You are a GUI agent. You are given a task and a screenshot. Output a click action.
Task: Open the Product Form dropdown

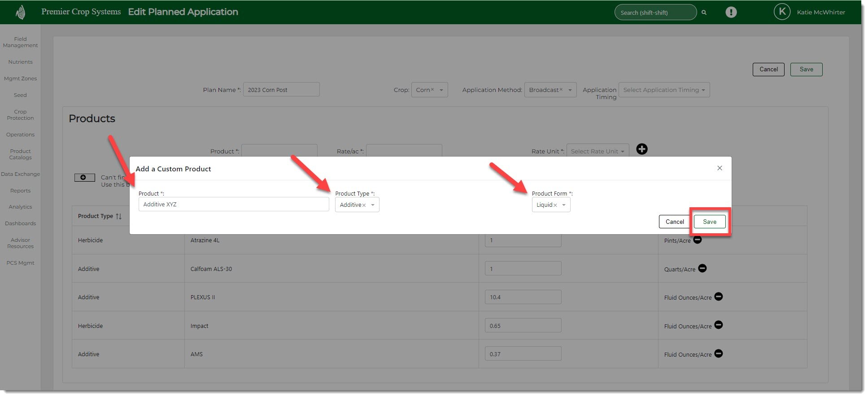pos(563,205)
